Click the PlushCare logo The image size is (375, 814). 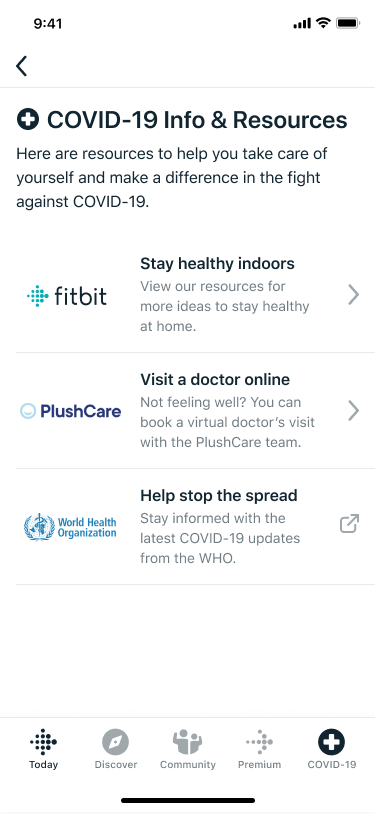(x=70, y=412)
